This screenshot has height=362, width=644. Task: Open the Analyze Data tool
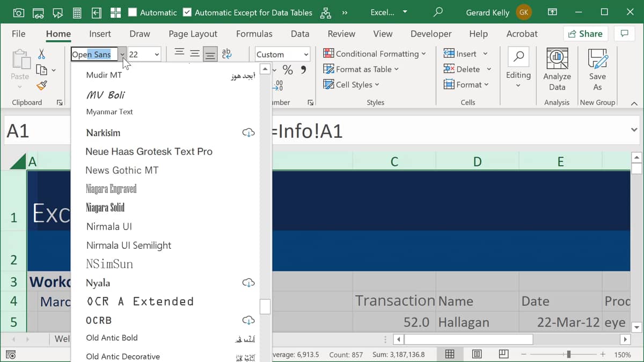(557, 70)
